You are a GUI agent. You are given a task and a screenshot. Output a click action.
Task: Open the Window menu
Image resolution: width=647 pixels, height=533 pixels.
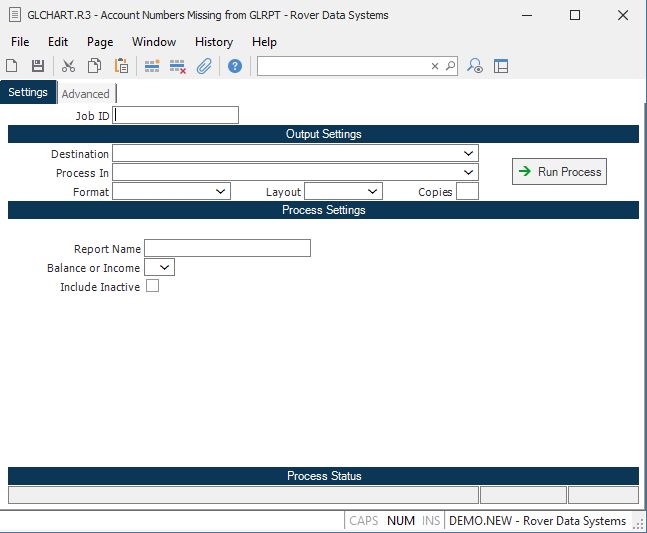pos(154,42)
